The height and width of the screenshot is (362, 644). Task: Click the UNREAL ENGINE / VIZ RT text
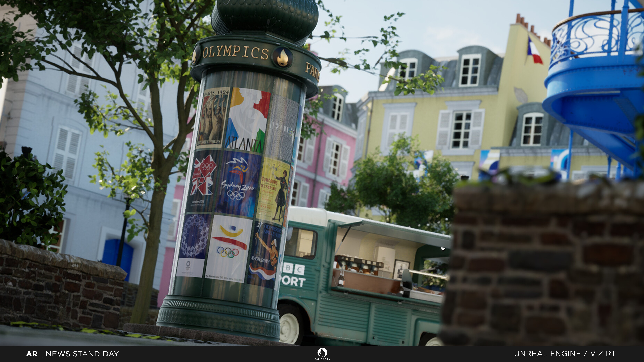tap(565, 353)
